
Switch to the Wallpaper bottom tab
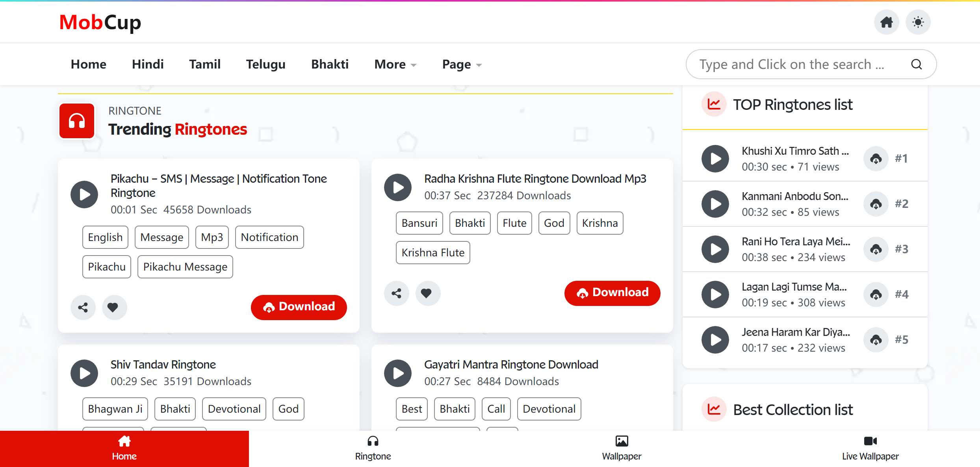tap(622, 448)
